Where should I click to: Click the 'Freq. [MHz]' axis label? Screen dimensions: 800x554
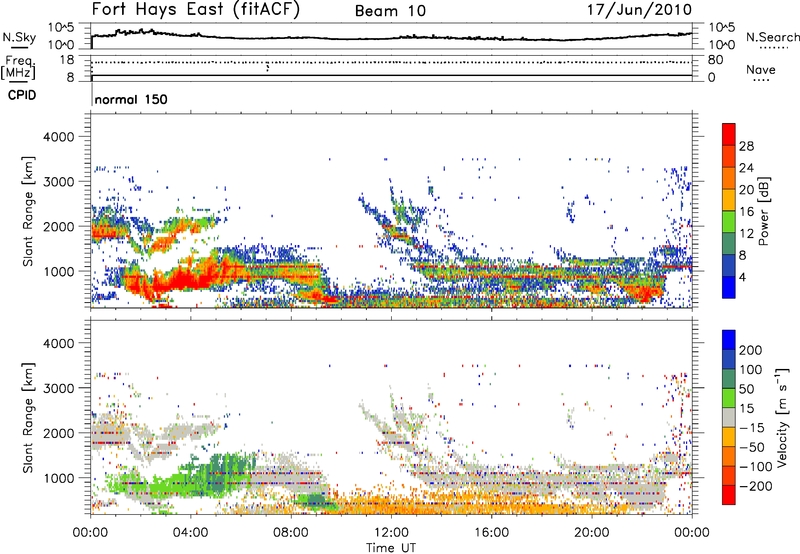click(x=18, y=68)
